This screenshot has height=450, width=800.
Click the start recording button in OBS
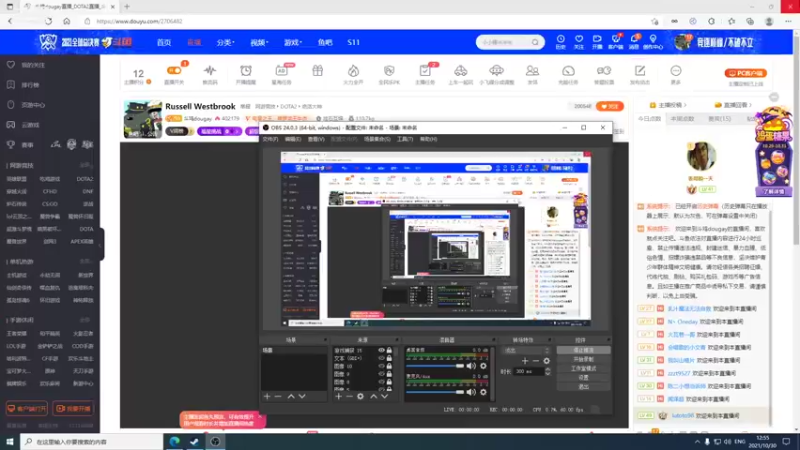(x=583, y=359)
